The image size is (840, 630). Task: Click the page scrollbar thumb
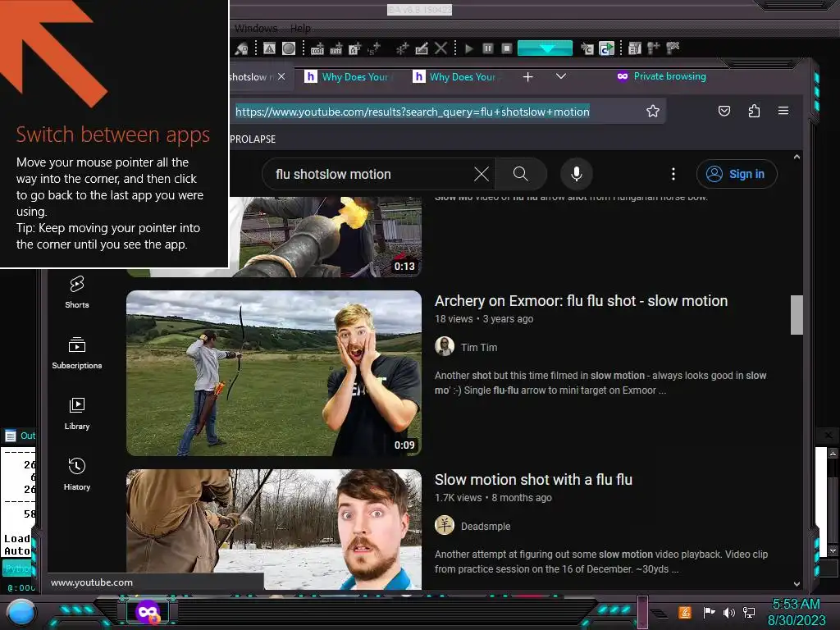797,315
